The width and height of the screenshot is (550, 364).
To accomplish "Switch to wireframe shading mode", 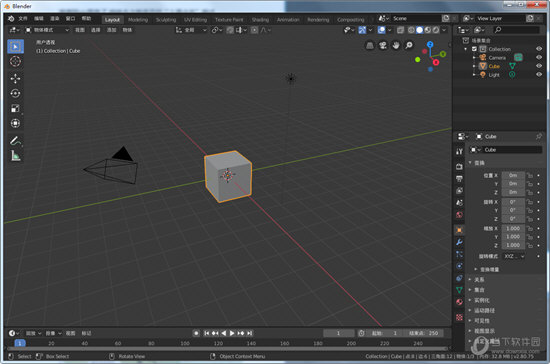I will tap(411, 30).
